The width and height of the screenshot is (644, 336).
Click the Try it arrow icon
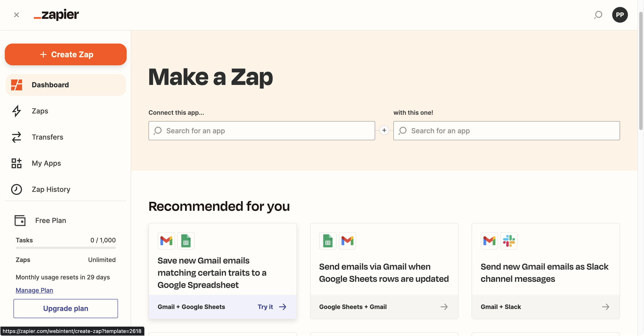click(283, 307)
